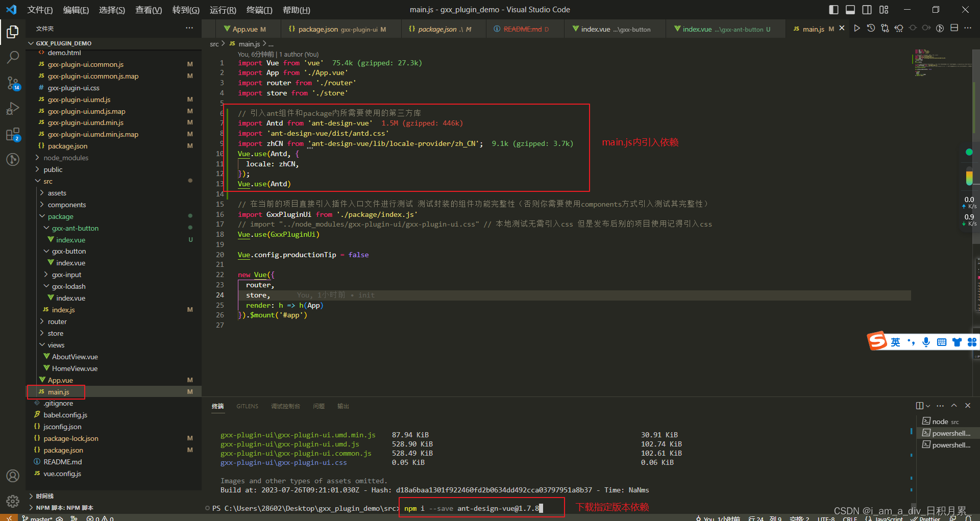980x521 pixels.
Task: Open Source Control view with 14 changes
Action: [x=13, y=83]
